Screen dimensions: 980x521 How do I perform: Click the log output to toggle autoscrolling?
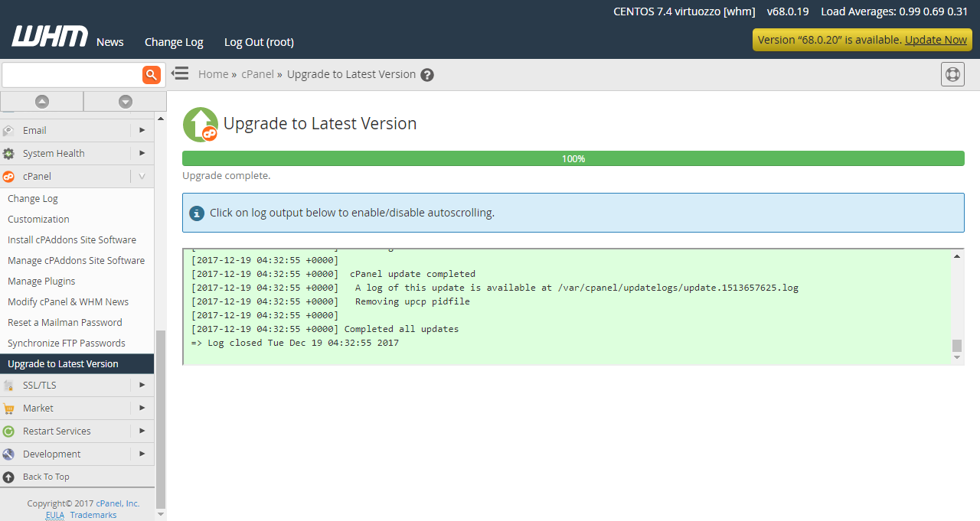click(x=536, y=306)
